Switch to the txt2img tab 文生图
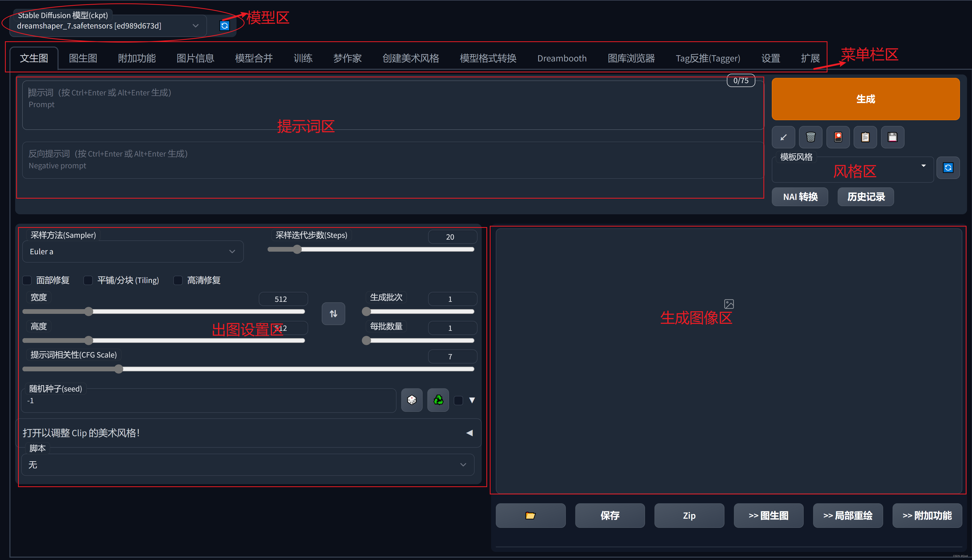This screenshot has width=972, height=560. click(34, 59)
